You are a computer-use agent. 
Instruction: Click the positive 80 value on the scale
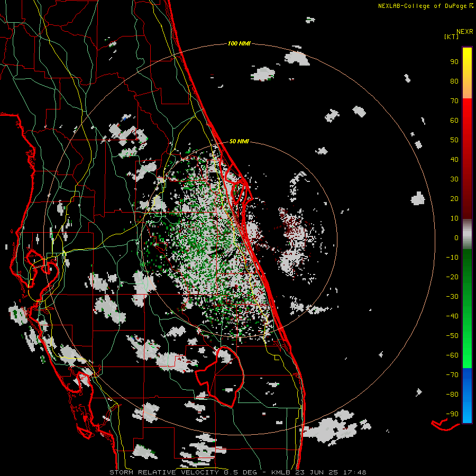click(454, 81)
